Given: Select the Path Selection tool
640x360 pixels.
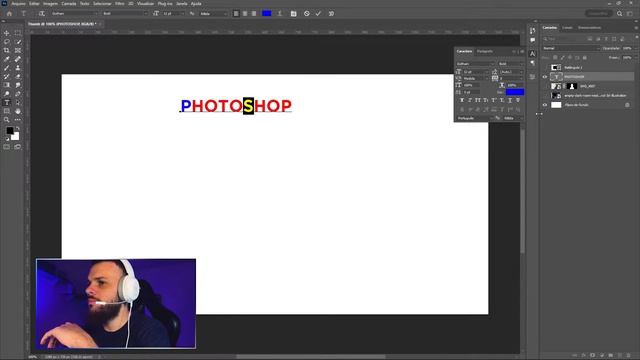Looking at the screenshot, I should pyautogui.click(x=18, y=102).
